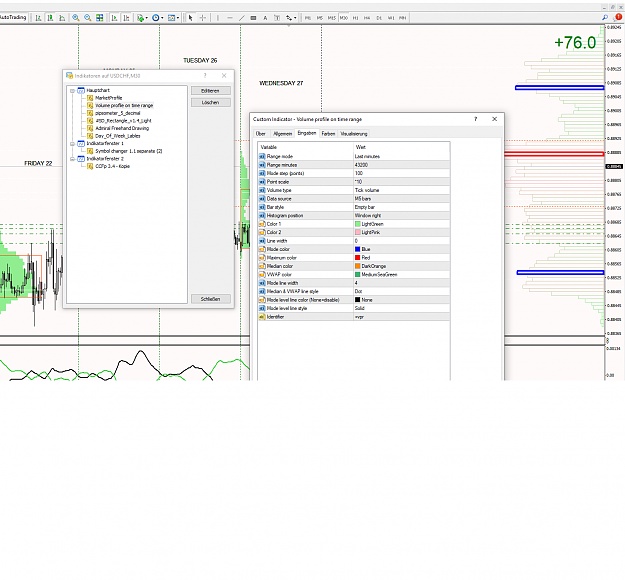The height and width of the screenshot is (580, 625).
Task: Switch chart to bar chart icon
Action: click(x=38, y=18)
